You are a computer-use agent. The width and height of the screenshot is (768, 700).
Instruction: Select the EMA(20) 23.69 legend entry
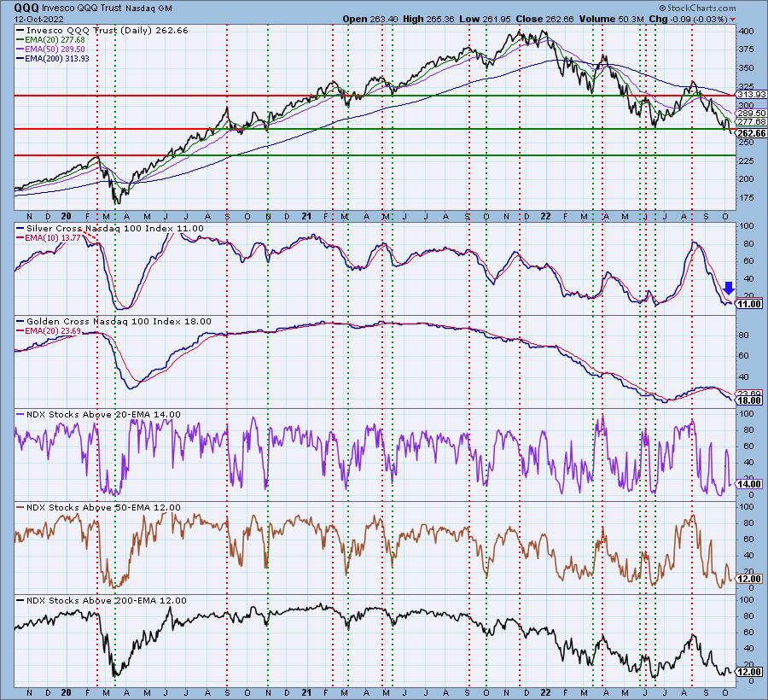(49, 330)
